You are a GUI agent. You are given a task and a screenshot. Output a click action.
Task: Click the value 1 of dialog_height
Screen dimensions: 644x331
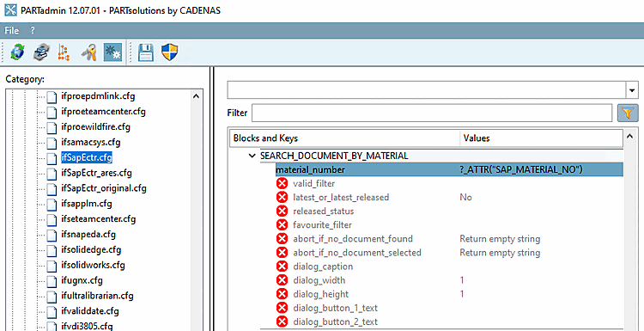pos(462,294)
